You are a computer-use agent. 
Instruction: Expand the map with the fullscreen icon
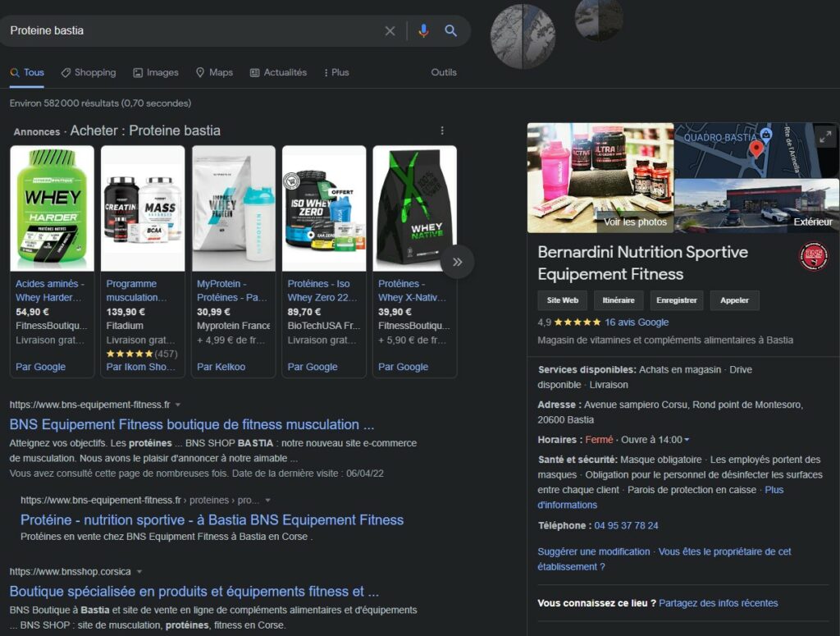coord(825,136)
